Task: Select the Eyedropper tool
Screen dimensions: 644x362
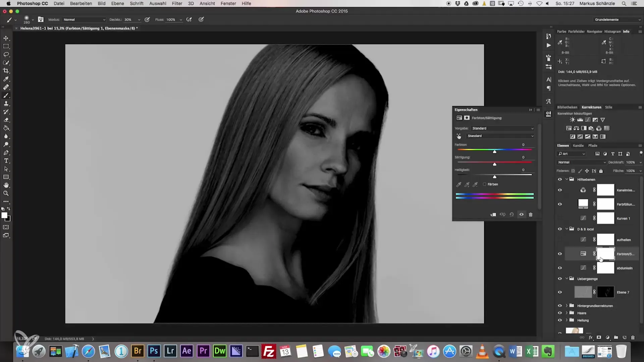Action: [6, 79]
